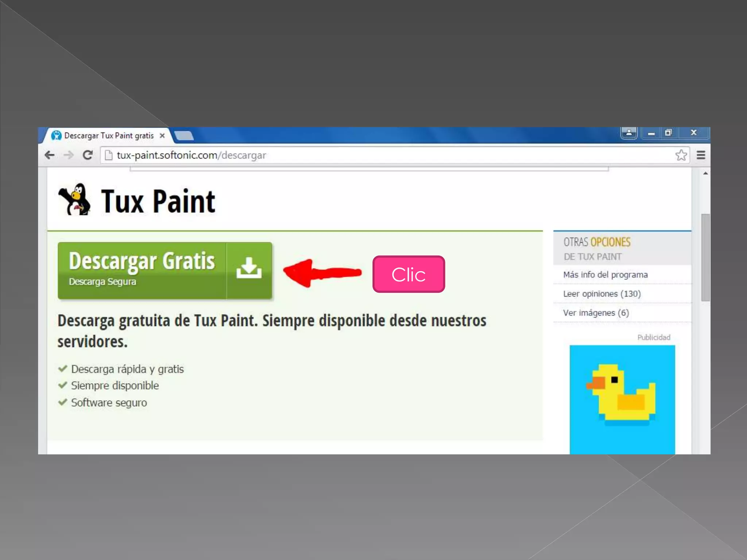This screenshot has width=747, height=560.
Task: Open a new tab
Action: (184, 136)
